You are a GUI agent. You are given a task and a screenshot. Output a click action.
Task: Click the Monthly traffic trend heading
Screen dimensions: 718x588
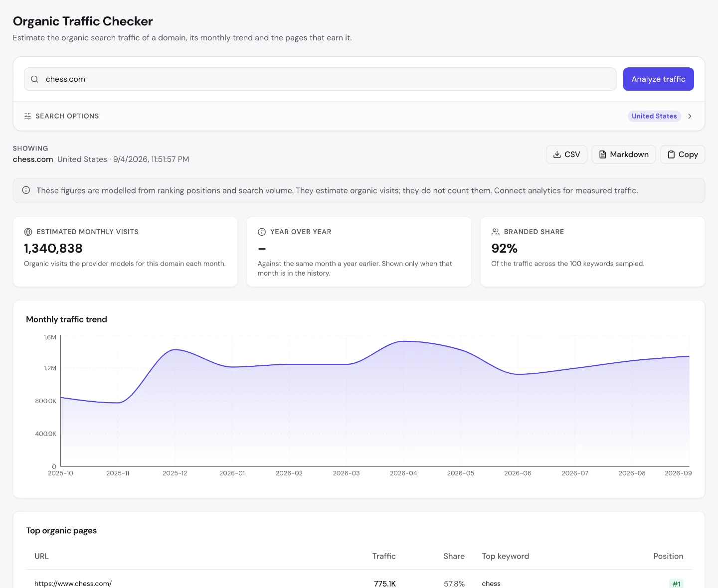coord(66,319)
